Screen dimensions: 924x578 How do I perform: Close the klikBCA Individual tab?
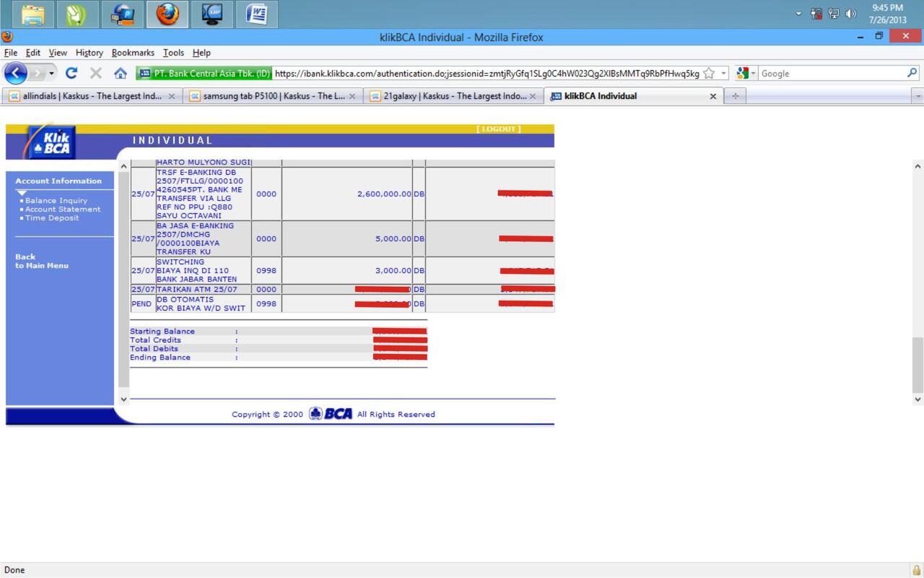(x=713, y=96)
